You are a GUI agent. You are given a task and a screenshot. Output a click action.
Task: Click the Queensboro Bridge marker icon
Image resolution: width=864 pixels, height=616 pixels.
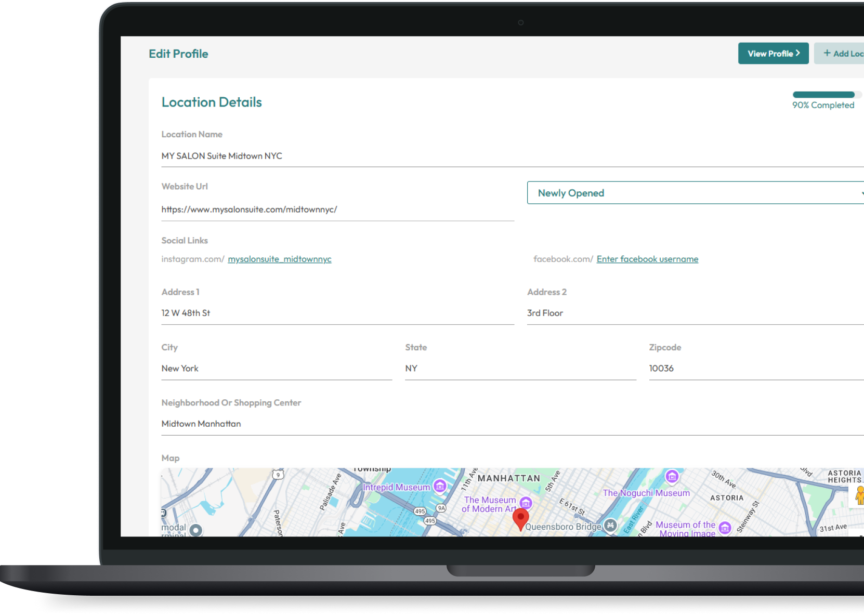[x=611, y=526]
